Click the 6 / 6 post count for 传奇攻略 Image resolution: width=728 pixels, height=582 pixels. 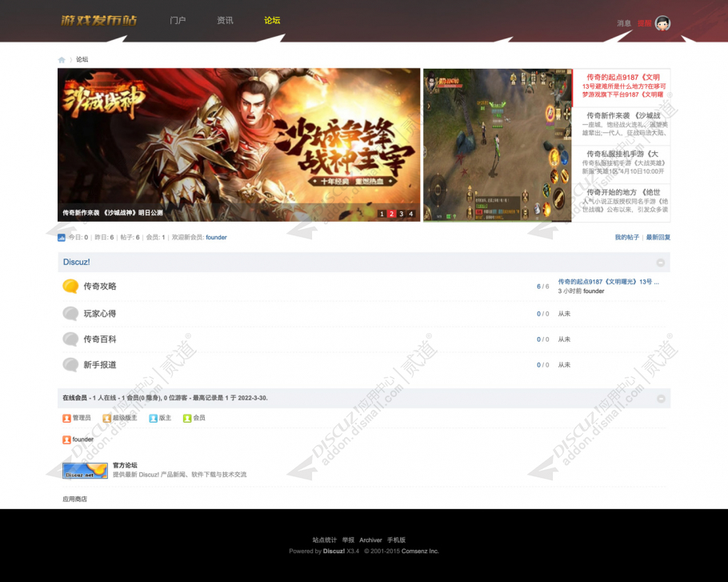pos(542,287)
